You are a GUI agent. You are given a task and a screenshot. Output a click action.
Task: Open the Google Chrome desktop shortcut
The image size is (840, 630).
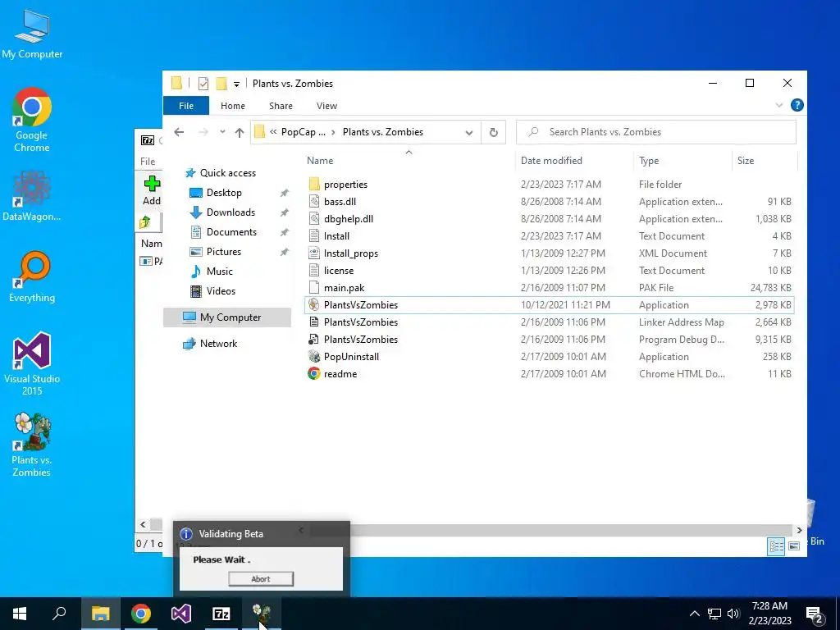32,120
